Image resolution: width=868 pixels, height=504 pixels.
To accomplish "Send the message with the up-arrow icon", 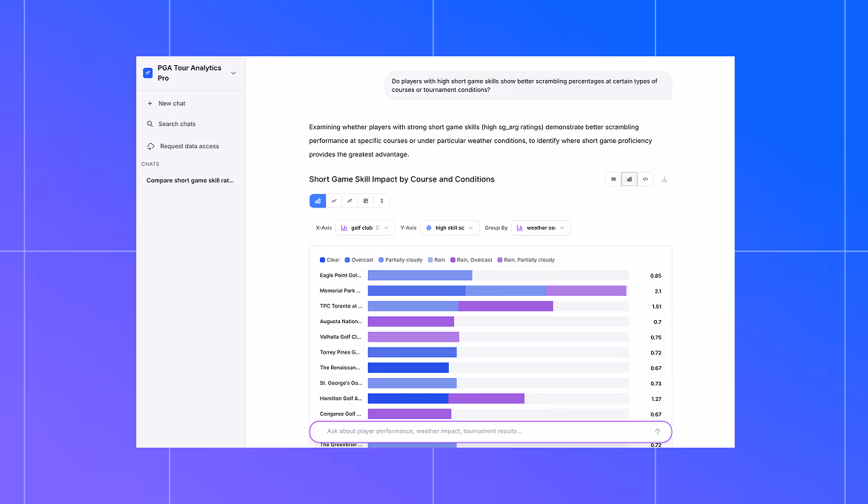I will 658,431.
